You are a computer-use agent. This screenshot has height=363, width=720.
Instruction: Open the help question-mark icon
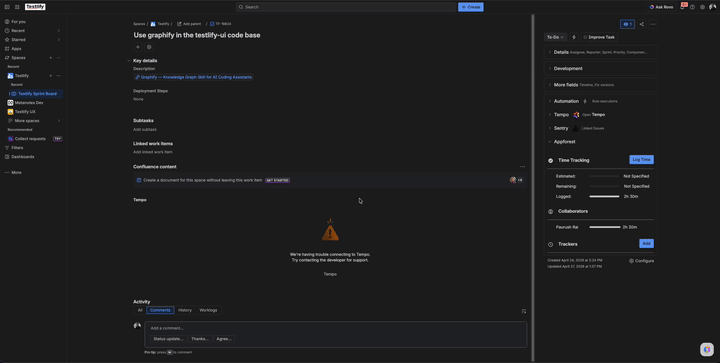tap(692, 7)
